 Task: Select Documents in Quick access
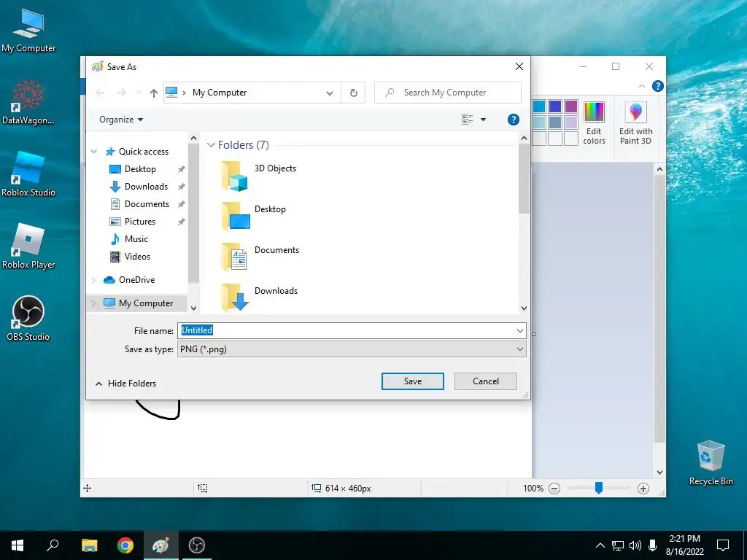click(147, 204)
